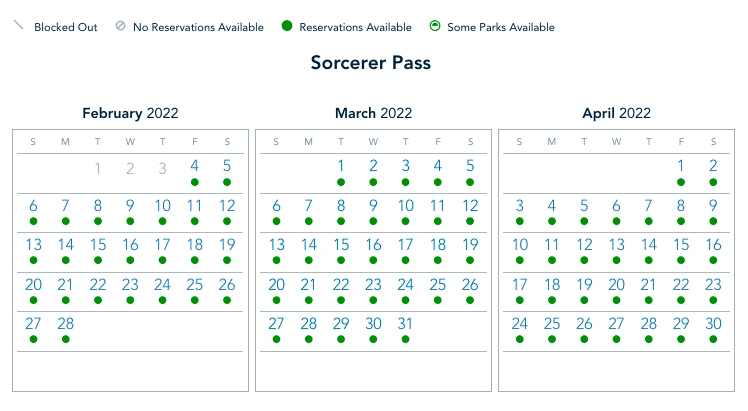
Task: Pick February 28 in the calendar
Action: point(65,323)
